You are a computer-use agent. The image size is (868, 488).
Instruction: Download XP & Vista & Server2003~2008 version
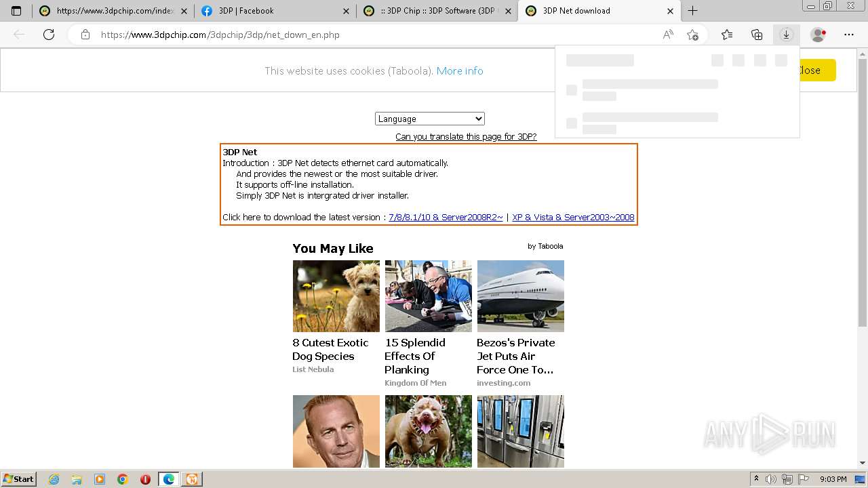pos(573,217)
